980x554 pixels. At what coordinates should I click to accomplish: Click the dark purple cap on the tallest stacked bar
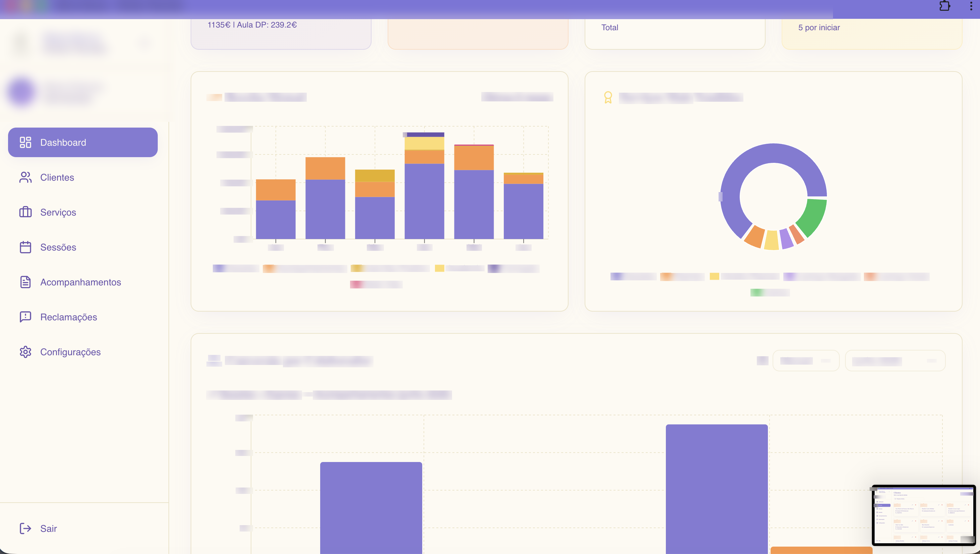point(424,134)
